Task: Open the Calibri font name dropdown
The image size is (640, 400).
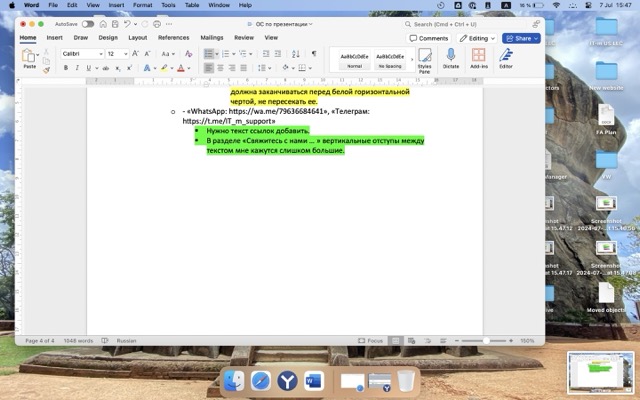Action: 82,53
